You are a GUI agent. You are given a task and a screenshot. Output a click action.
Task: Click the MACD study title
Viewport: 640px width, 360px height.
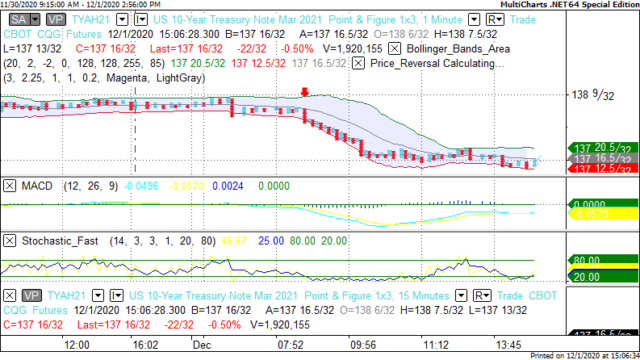click(37, 186)
